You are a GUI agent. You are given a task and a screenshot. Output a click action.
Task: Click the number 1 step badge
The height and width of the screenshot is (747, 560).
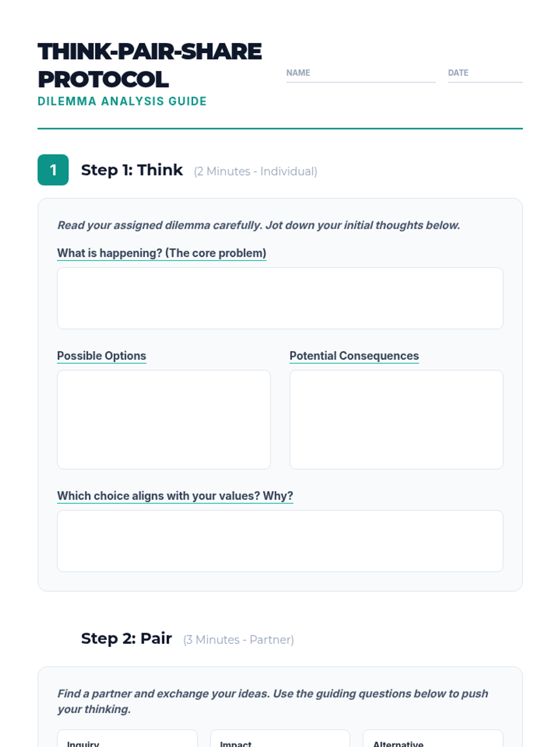pyautogui.click(x=53, y=170)
